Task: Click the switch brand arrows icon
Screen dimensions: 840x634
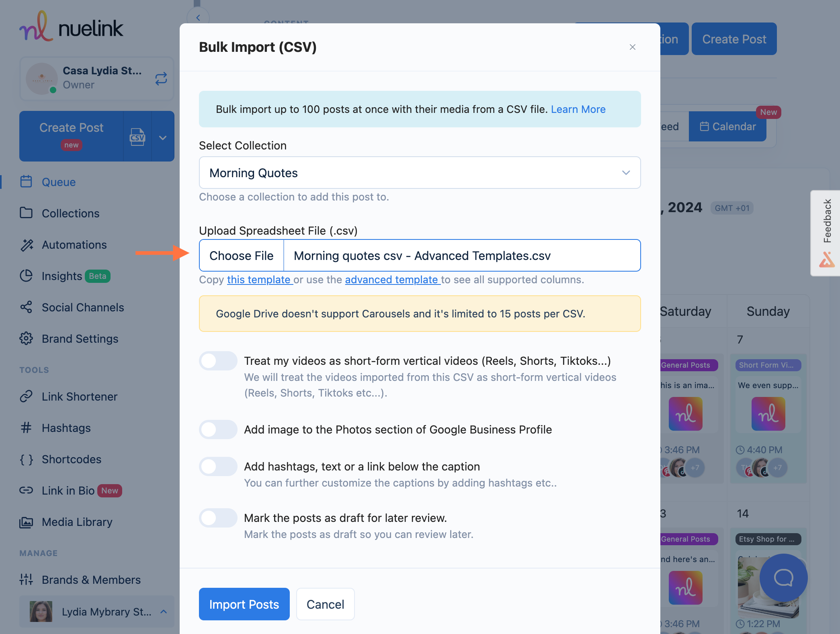Action: click(161, 79)
